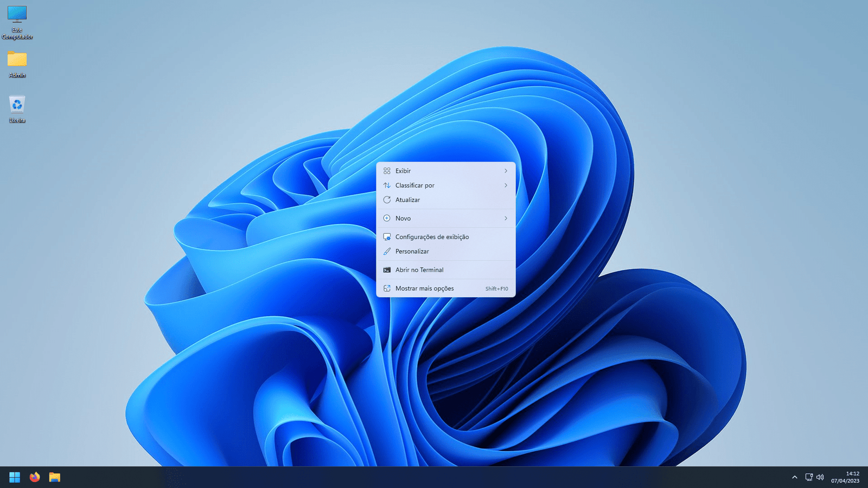Viewport: 868px width, 488px height.
Task: Click Mostrar mais opções
Action: [x=446, y=288]
